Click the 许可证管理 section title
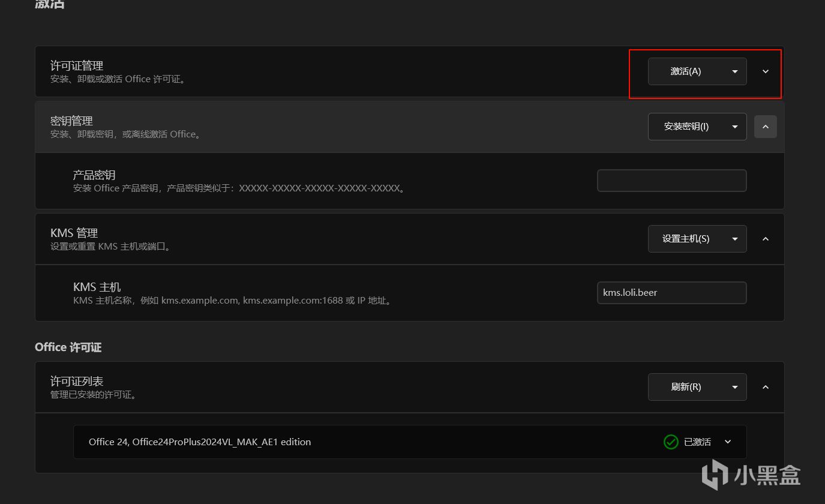Viewport: 825px width, 504px height. [x=77, y=66]
